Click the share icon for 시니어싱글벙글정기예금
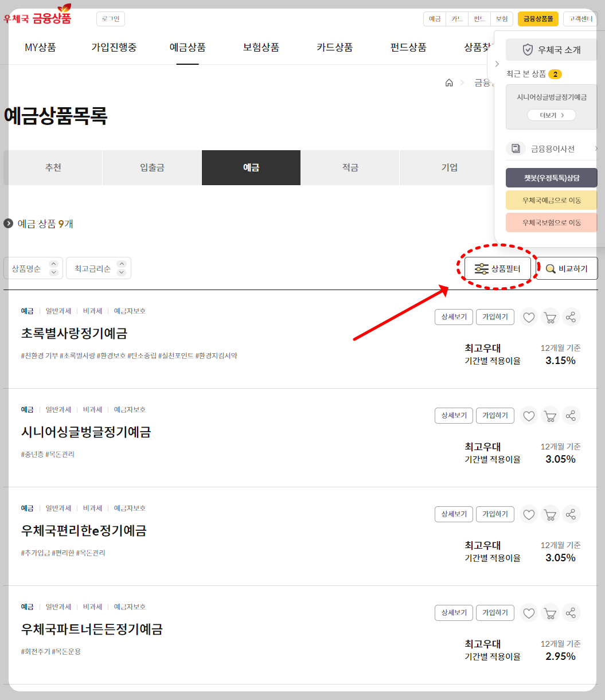This screenshot has width=605, height=700. pyautogui.click(x=571, y=416)
